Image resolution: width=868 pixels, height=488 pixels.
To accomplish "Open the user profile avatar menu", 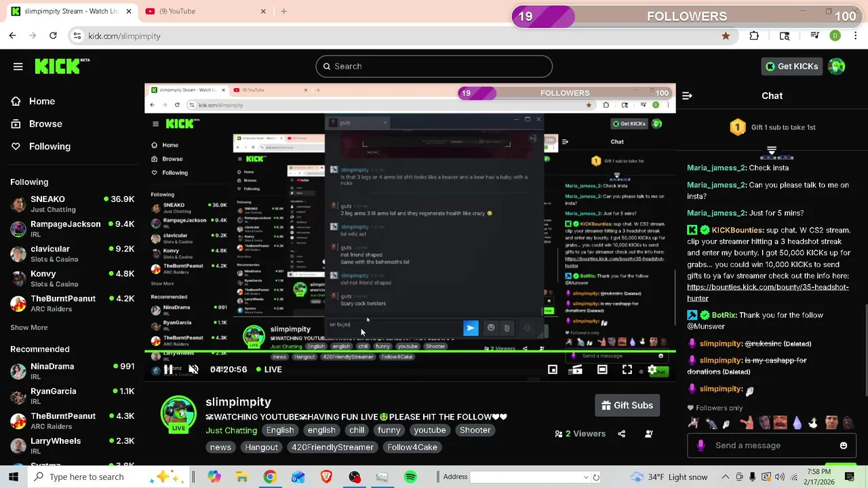I will [x=837, y=66].
